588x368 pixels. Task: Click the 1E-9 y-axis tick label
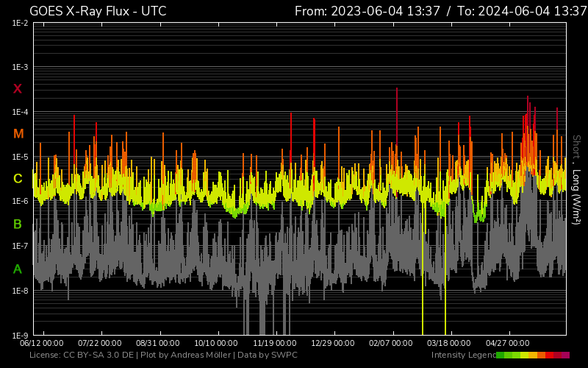(x=19, y=336)
